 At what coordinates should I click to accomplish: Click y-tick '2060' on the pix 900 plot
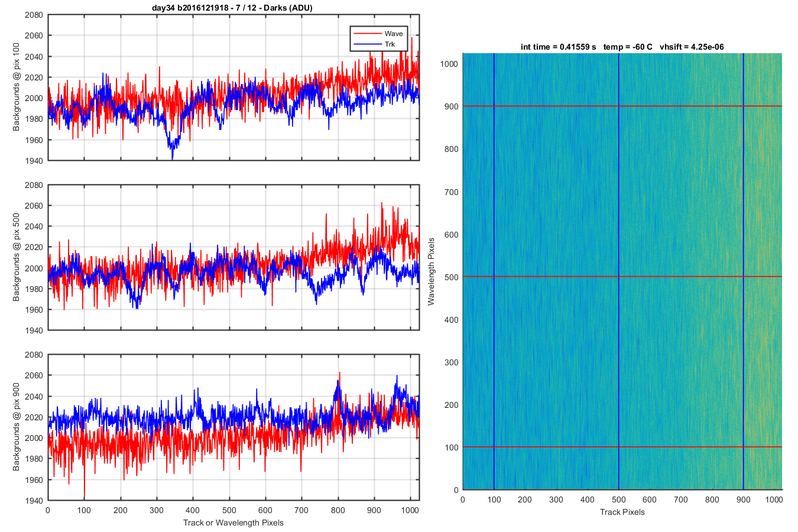coord(34,375)
